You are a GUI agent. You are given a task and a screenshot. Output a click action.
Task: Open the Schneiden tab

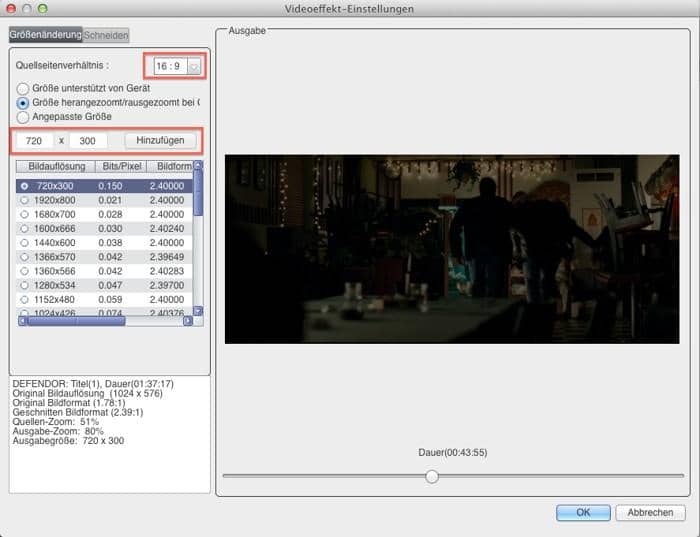coord(106,35)
